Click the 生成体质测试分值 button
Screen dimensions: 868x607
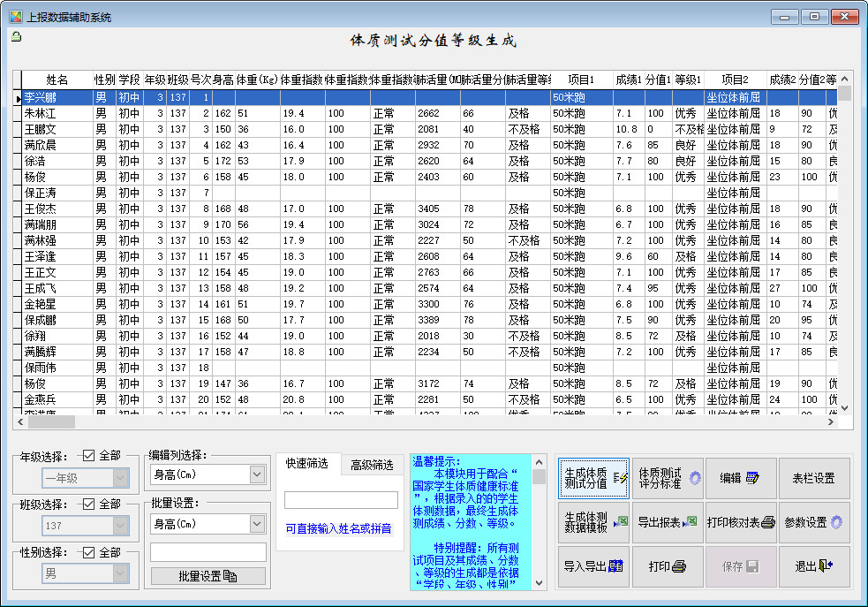593,478
